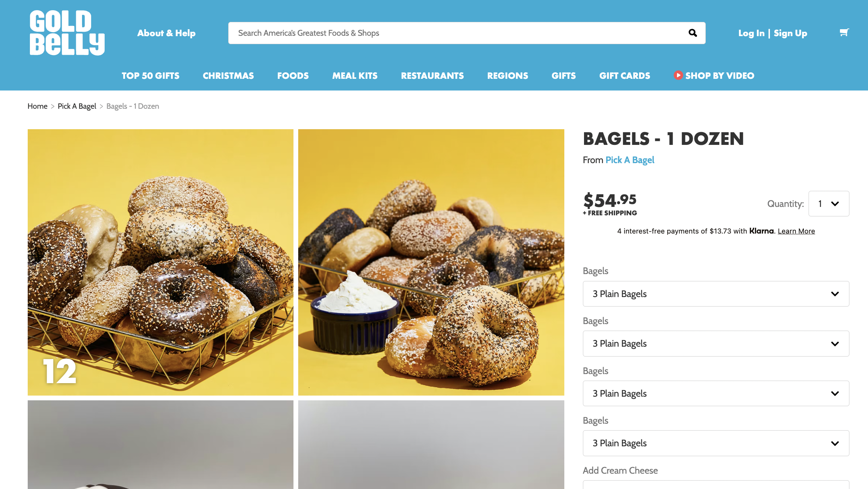Click the Shop By Video play icon

click(x=678, y=76)
